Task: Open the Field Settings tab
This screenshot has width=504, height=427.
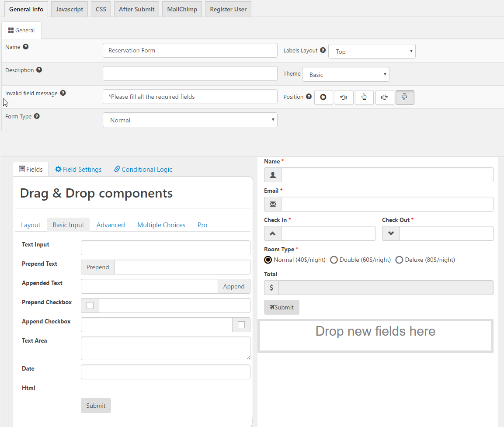Action: coord(78,169)
